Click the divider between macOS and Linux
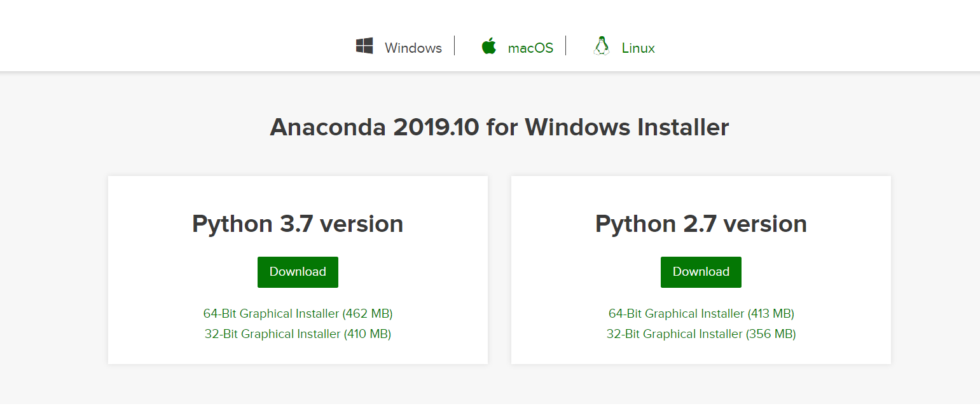 coord(566,46)
